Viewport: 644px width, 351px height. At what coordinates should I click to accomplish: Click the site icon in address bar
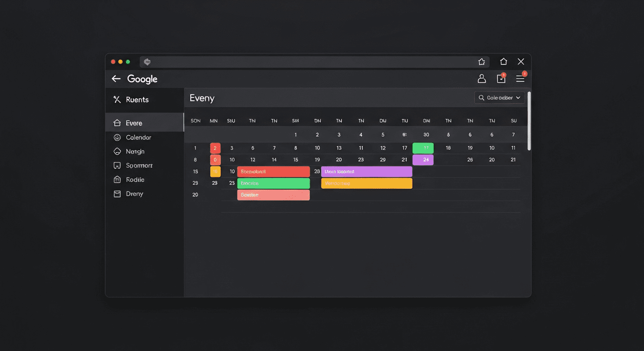147,62
